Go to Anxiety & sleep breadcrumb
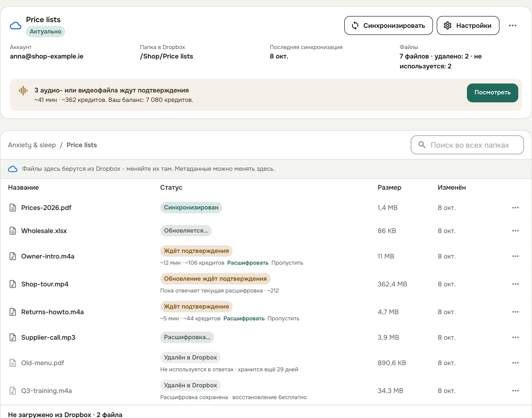 [x=32, y=145]
